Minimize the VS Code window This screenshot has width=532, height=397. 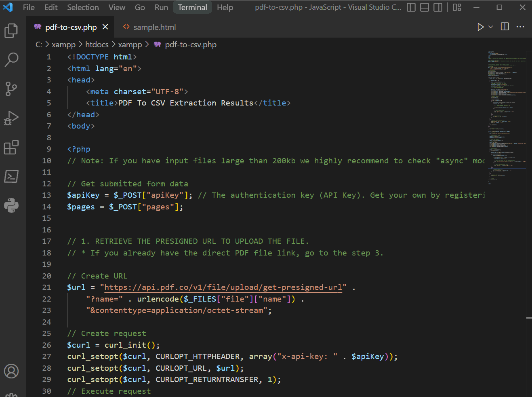[477, 7]
